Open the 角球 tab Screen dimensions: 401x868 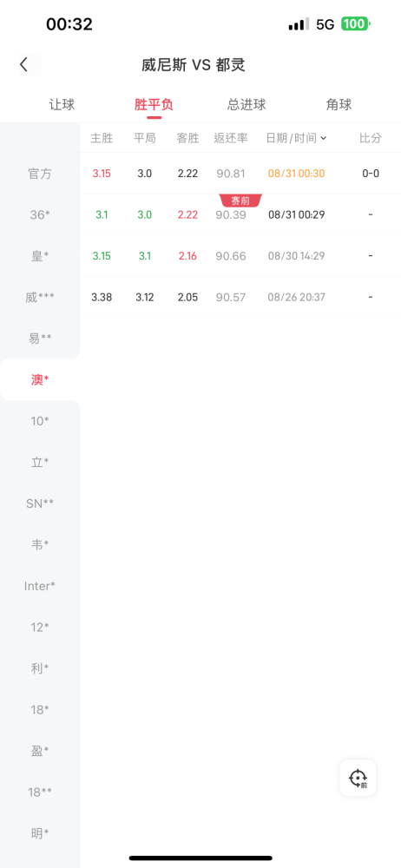[339, 104]
